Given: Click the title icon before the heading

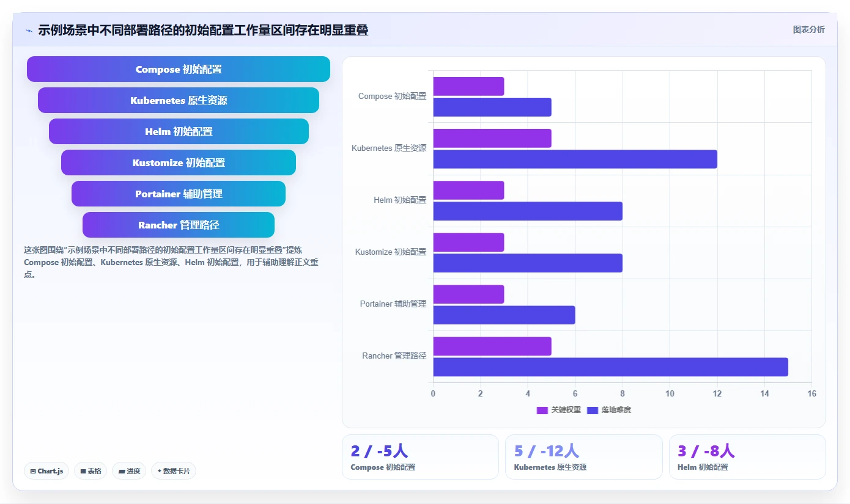Looking at the screenshot, I should pyautogui.click(x=29, y=31).
